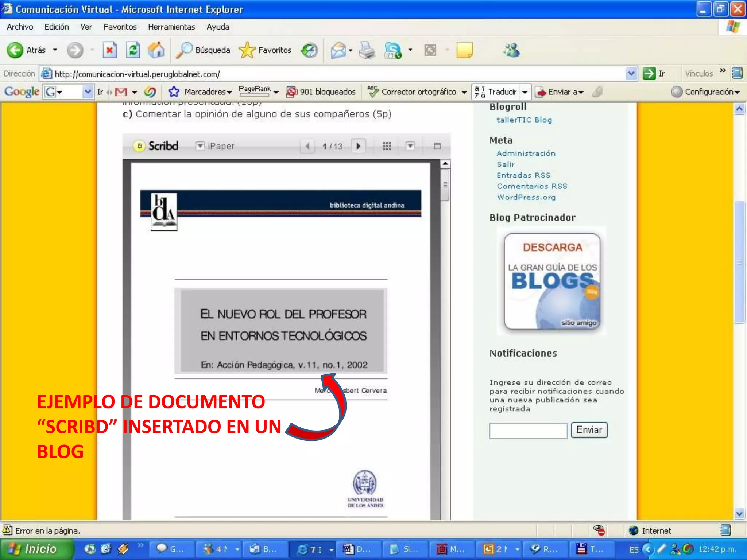747x560 pixels.
Task: Click the main page scrollbar thumb
Action: click(739, 261)
